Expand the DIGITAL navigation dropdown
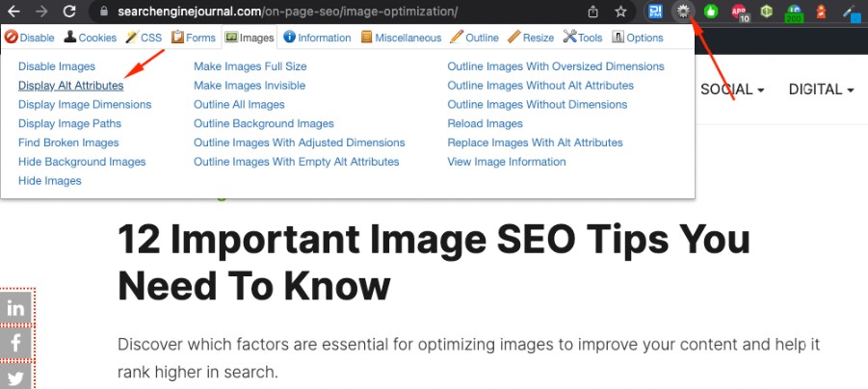The width and height of the screenshot is (868, 389). tap(821, 90)
